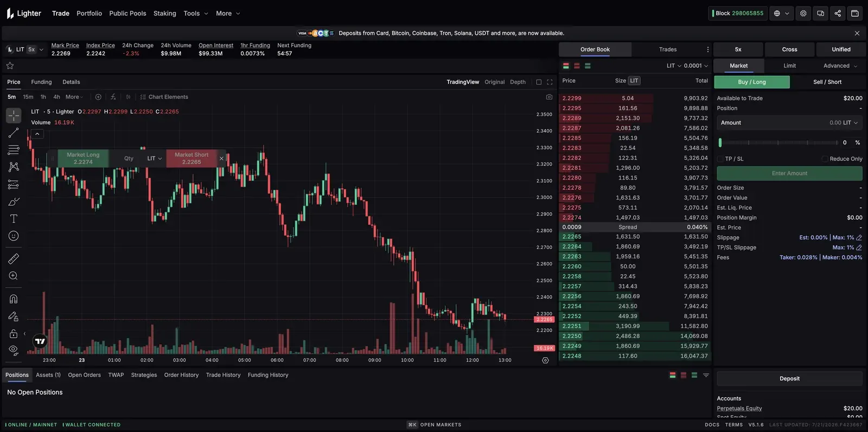Open the settings gear in top bar

click(803, 14)
